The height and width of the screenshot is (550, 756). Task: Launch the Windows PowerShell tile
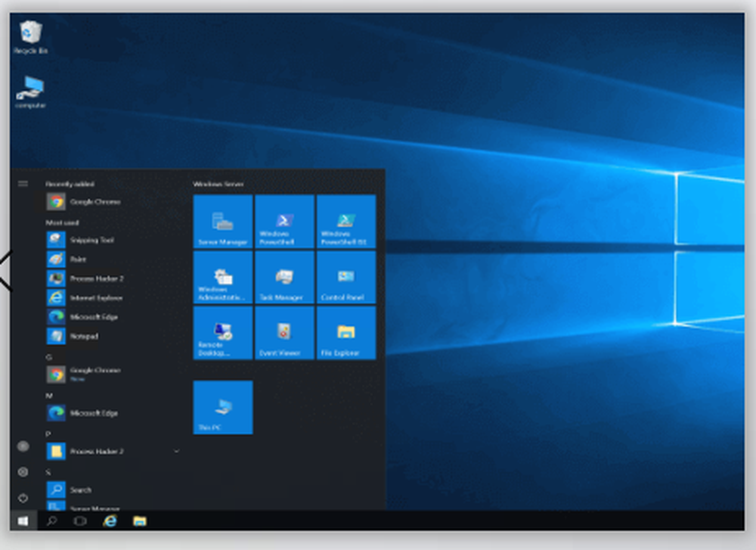pos(284,222)
